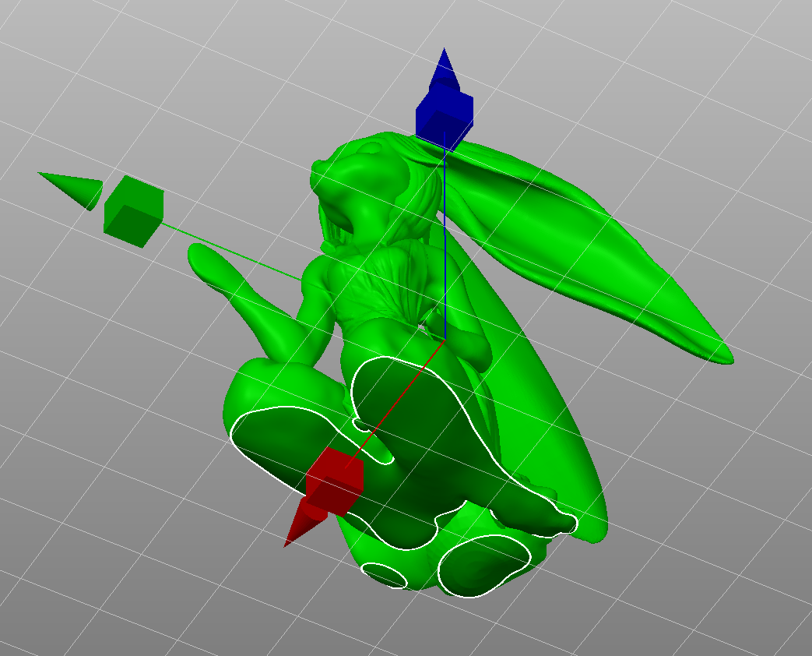Screen dimensions: 812x656
Task: Click the blue Z-axis cone arrow tip
Action: pyautogui.click(x=445, y=69)
